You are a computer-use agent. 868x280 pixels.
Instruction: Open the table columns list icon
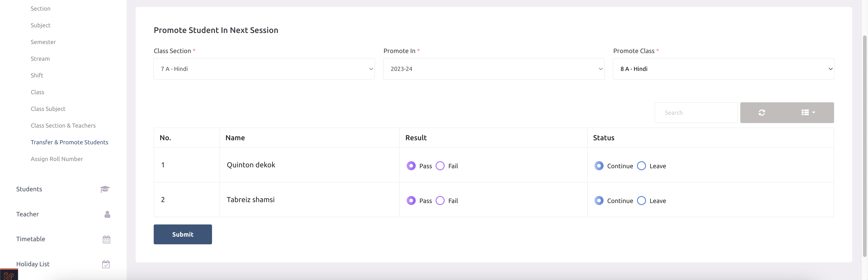(x=805, y=112)
